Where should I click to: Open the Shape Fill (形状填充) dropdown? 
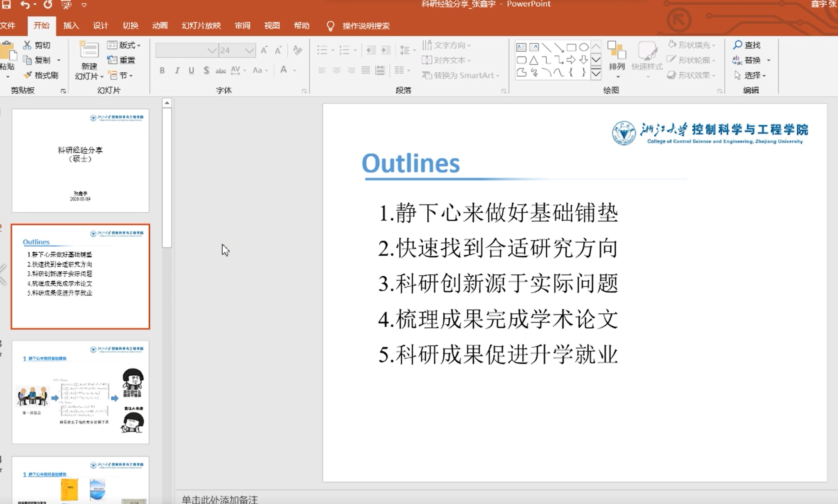point(691,45)
